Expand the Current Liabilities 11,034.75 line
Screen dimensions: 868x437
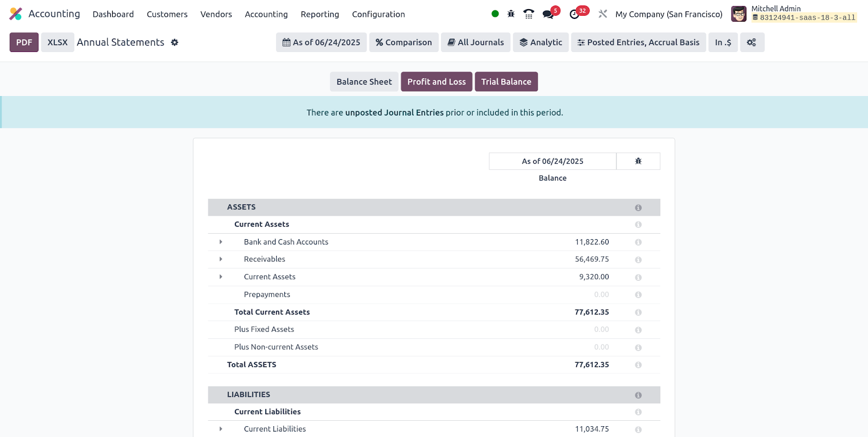(221, 429)
